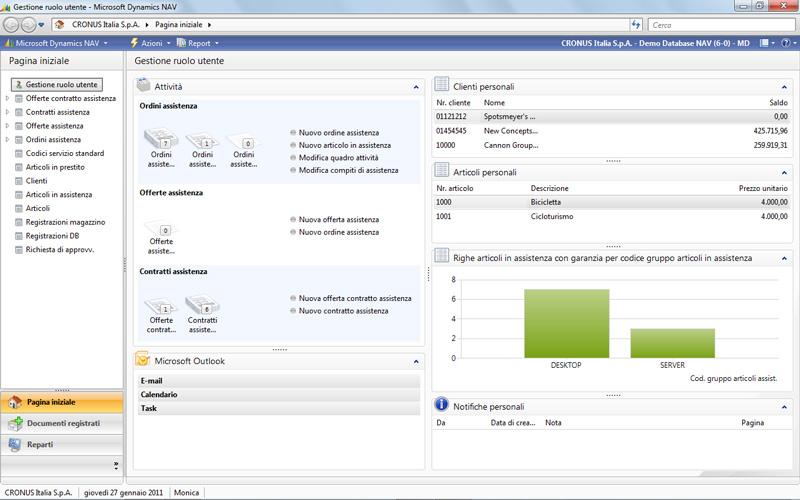This screenshot has width=800, height=500.
Task: Open the Task row in Outlook part
Action: click(x=279, y=408)
